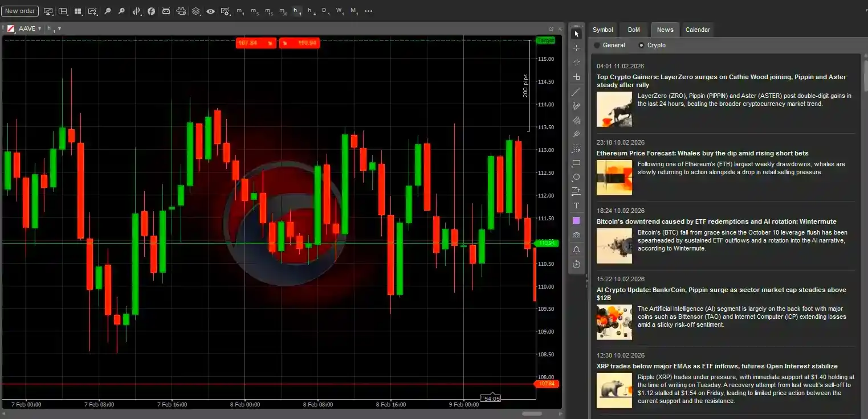Switch to the Calendar tab

698,30
